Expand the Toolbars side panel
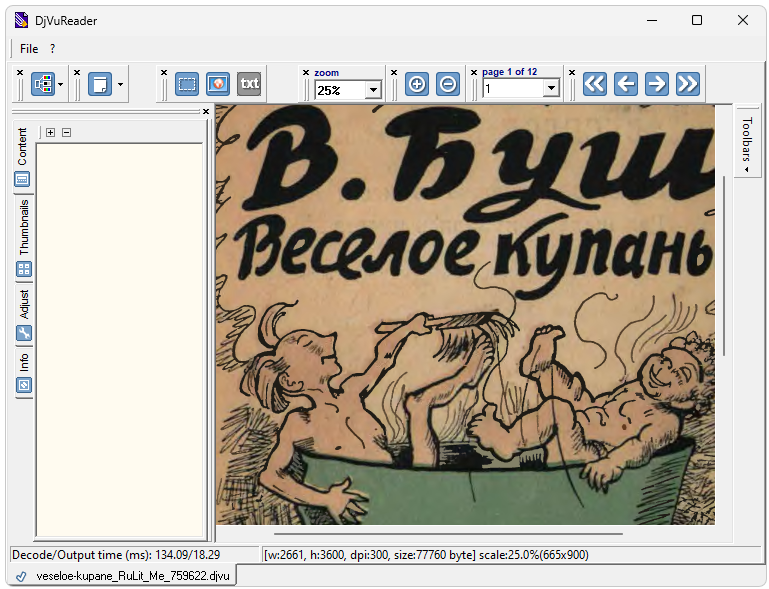769x589 pixels. pyautogui.click(x=746, y=140)
